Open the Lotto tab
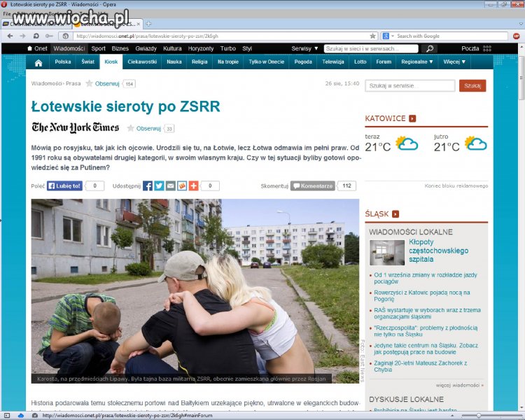 coord(360,62)
